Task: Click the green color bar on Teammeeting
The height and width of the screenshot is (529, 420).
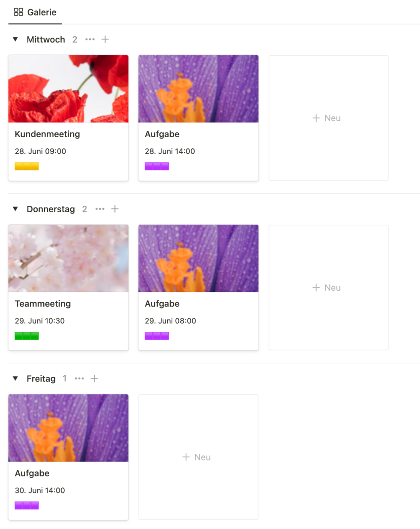Action: click(x=27, y=336)
